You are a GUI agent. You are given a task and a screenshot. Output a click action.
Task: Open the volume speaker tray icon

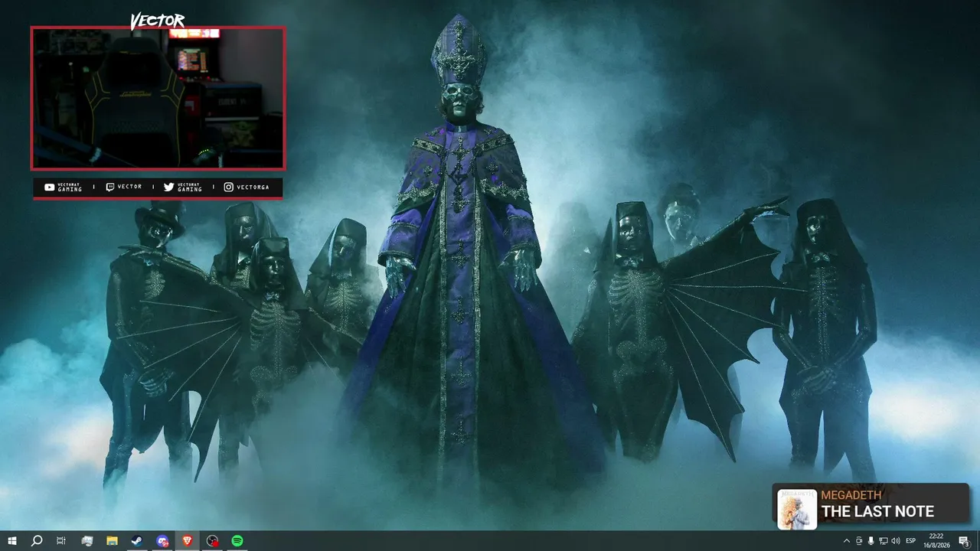tap(896, 541)
